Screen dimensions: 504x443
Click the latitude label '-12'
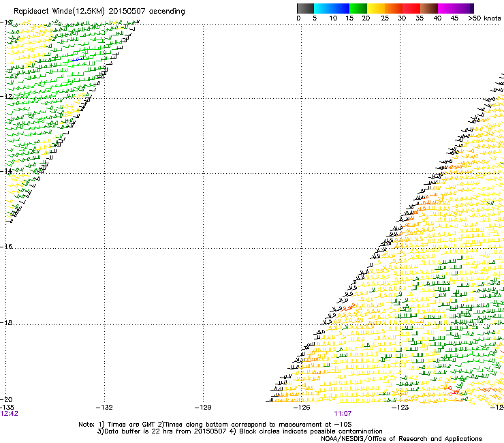[6, 96]
